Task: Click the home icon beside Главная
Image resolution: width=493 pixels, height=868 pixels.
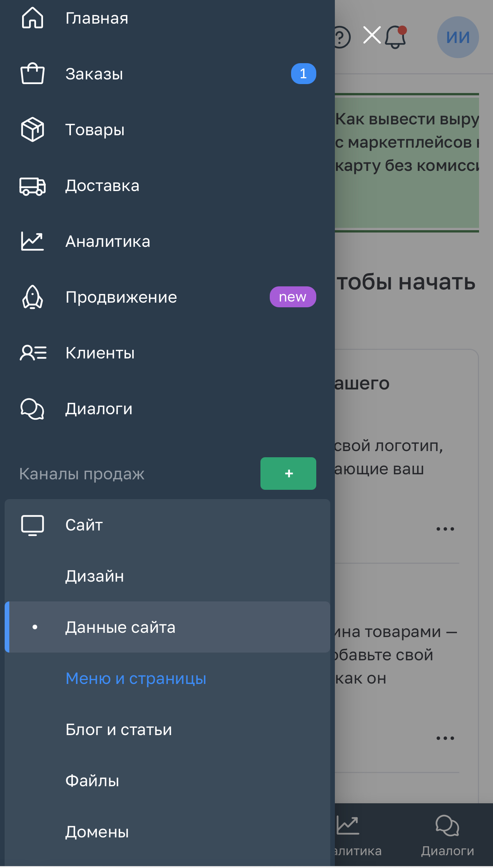Action: (x=33, y=18)
